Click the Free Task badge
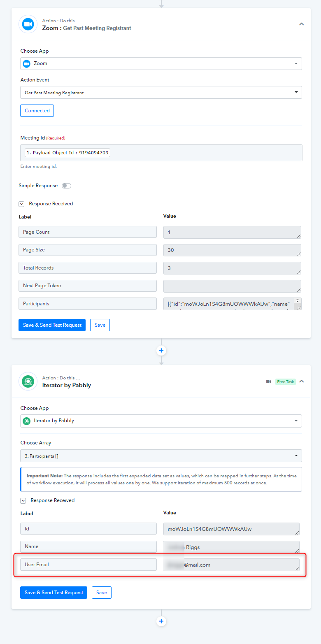 click(x=285, y=382)
